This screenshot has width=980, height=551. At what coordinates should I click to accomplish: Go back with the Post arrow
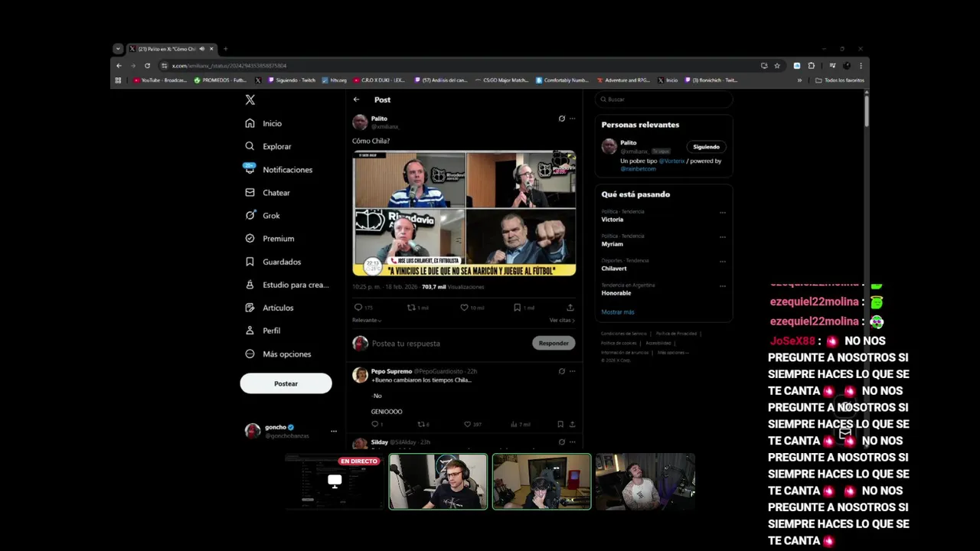(x=356, y=99)
